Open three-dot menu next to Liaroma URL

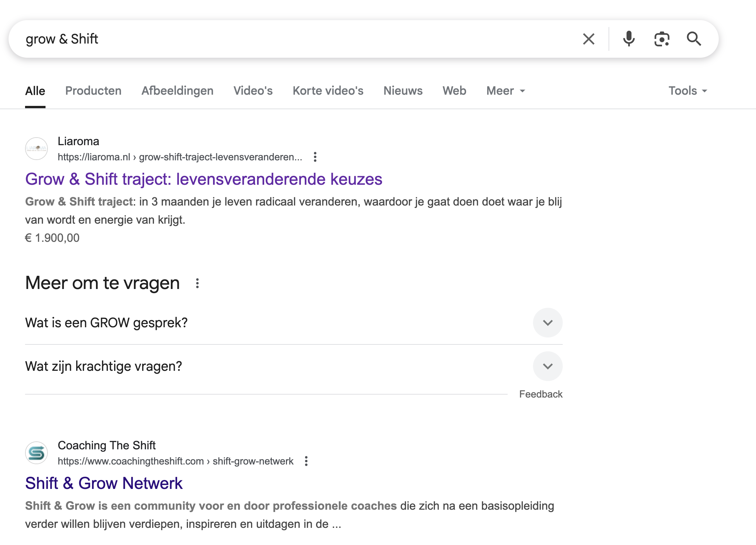point(315,157)
